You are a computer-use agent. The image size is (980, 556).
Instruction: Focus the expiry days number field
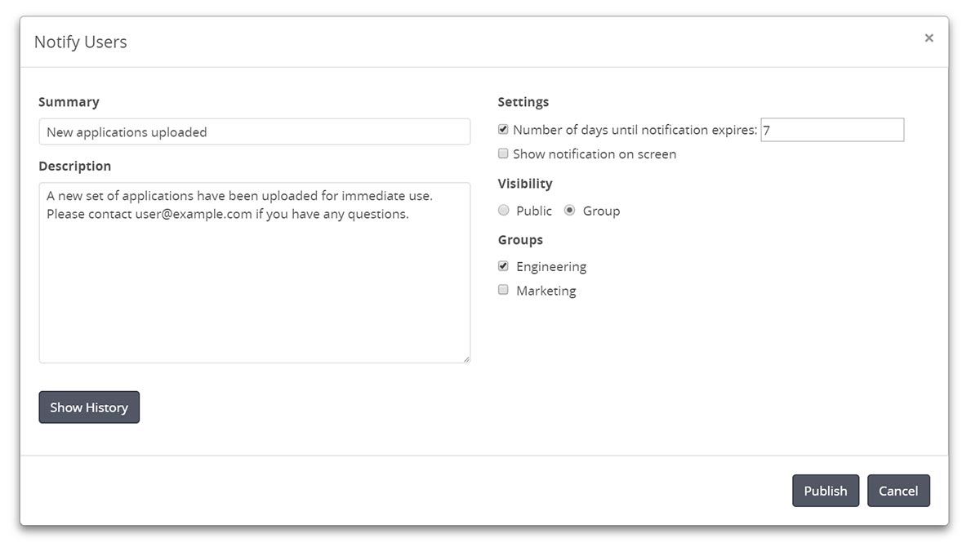pos(831,130)
